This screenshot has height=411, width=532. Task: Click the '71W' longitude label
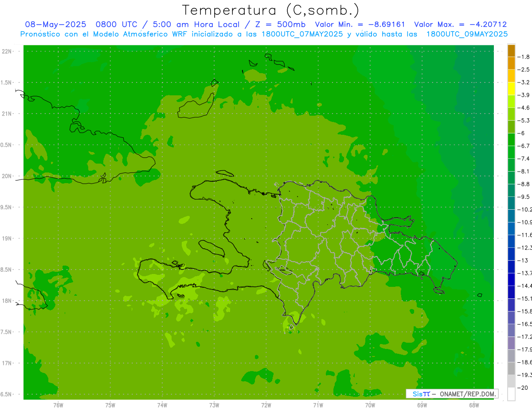[x=318, y=405]
